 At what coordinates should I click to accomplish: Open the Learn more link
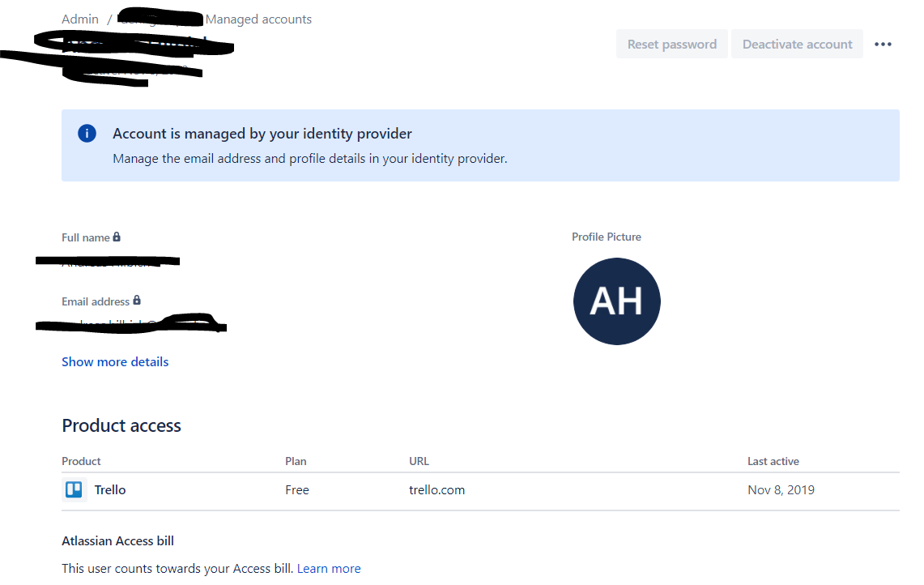coord(329,569)
